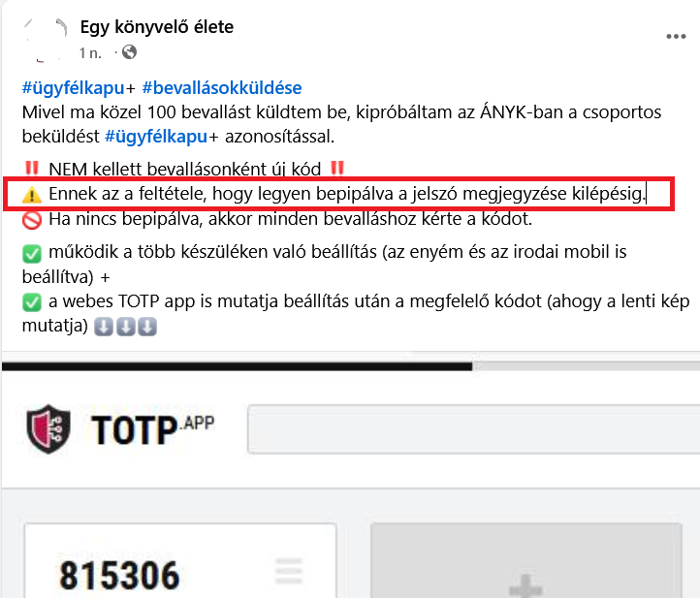
Task: Open the post options three-dot menu
Action: click(x=676, y=37)
